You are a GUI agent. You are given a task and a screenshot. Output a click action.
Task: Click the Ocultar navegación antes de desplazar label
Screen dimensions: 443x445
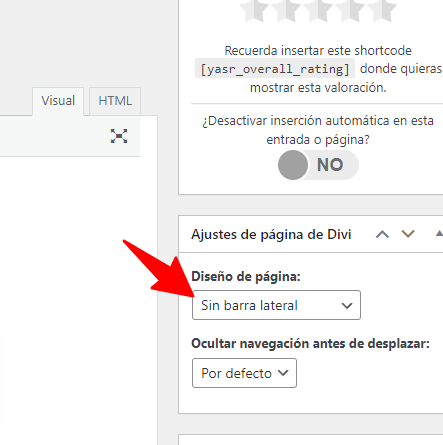(311, 344)
